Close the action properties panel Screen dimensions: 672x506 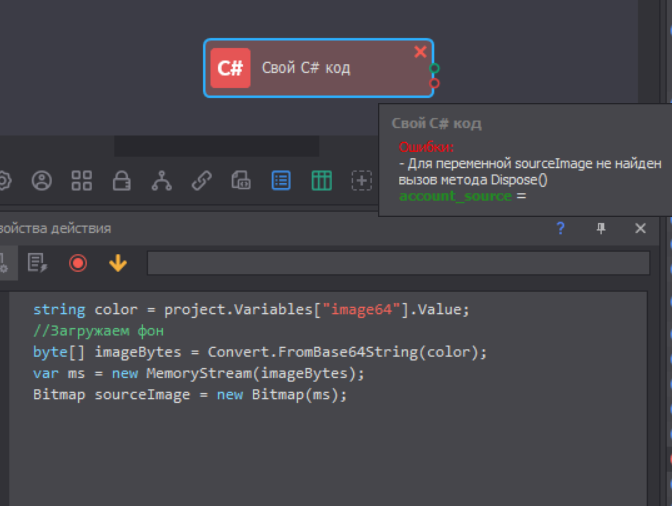click(x=640, y=228)
